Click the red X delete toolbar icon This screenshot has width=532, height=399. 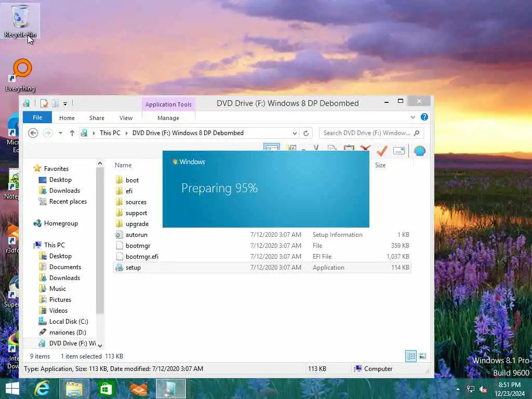(365, 148)
